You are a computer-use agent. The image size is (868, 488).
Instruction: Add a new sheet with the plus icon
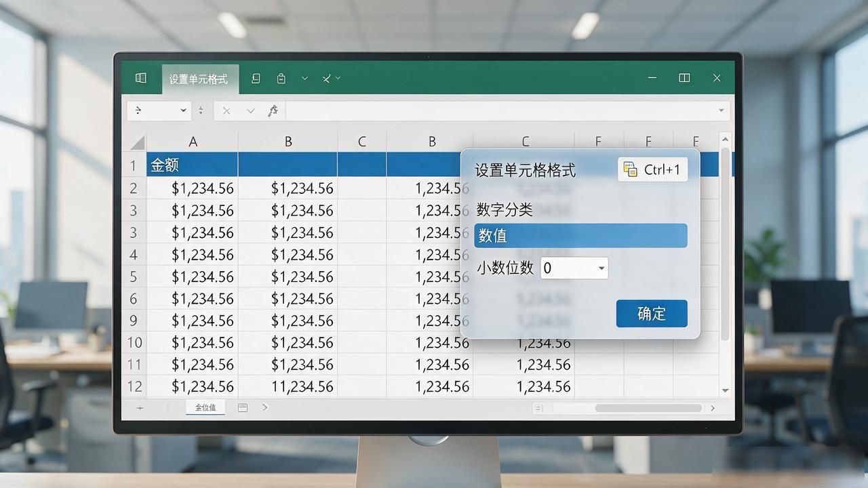coord(140,408)
